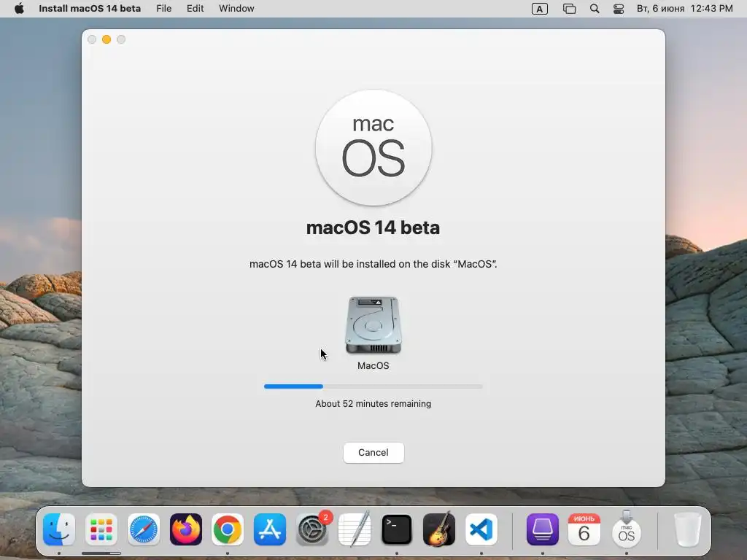Open Control Center in the menu bar
This screenshot has height=560, width=747.
click(x=619, y=9)
